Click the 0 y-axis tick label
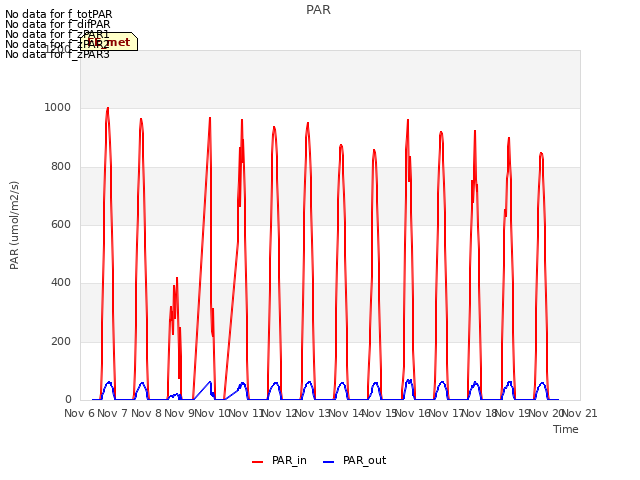 68,399
